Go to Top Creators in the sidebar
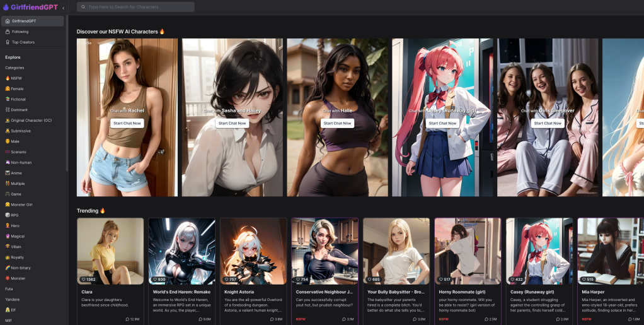 click(23, 42)
